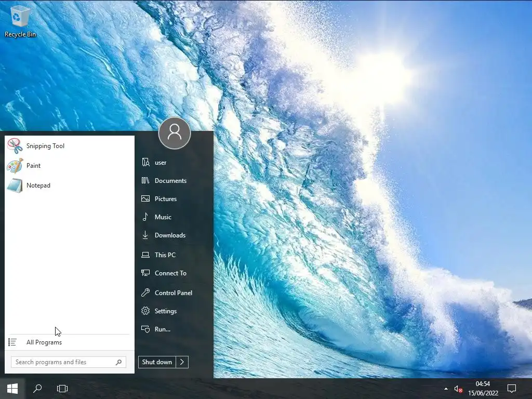Open Settings text link

tap(166, 311)
